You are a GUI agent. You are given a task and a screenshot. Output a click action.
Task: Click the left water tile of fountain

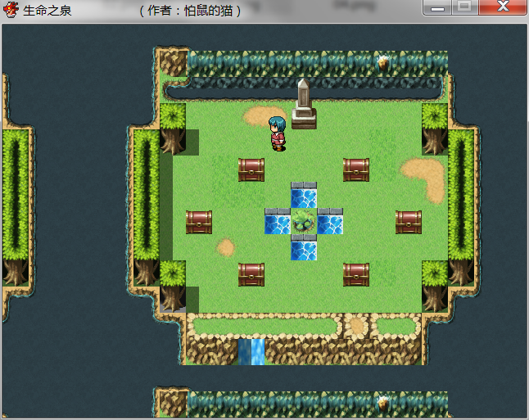pos(278,221)
